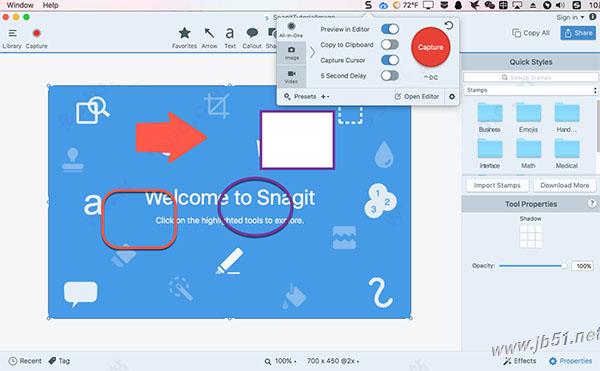This screenshot has width=600, height=371.
Task: Open the Sign in dropdown
Action: point(570,17)
